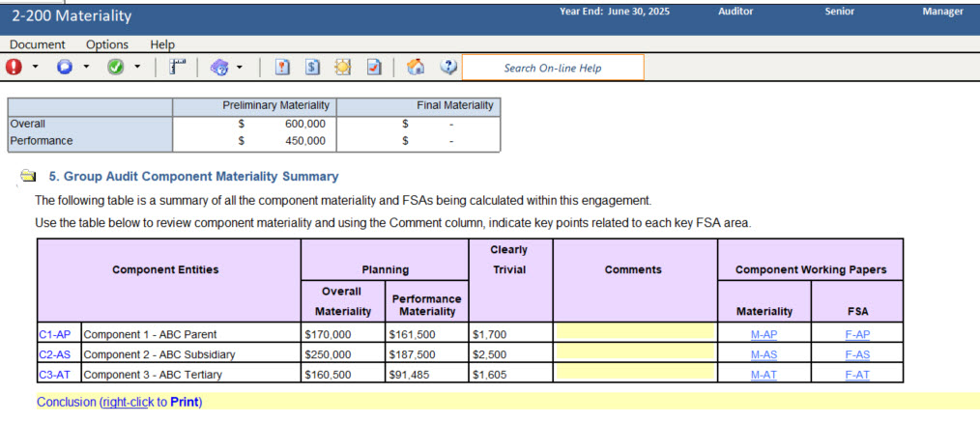The image size is (980, 422).
Task: Open dropdown arrow next to red exclamation icon
Action: point(36,68)
